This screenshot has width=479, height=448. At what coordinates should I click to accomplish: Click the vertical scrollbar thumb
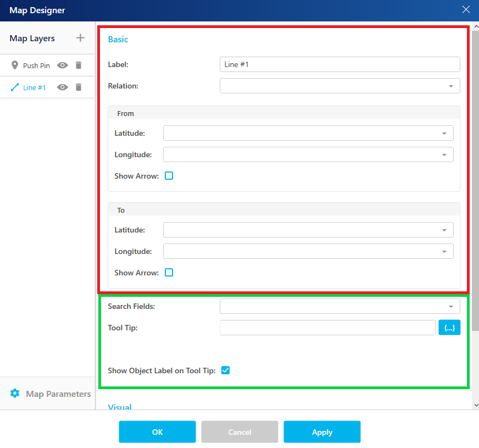[x=475, y=180]
